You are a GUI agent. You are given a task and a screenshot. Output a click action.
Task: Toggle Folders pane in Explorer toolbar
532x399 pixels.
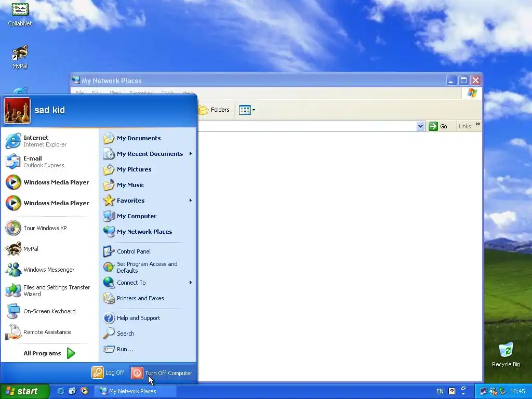[x=214, y=110]
